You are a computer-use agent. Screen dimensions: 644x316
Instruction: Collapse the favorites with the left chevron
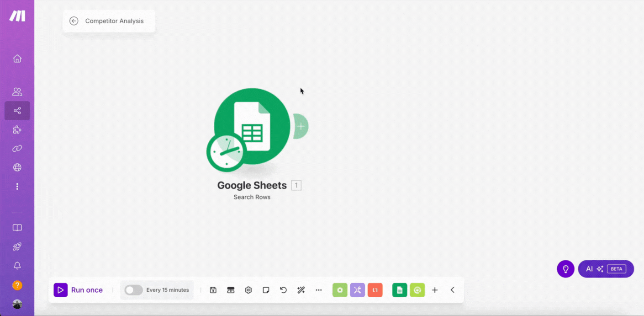point(453,290)
